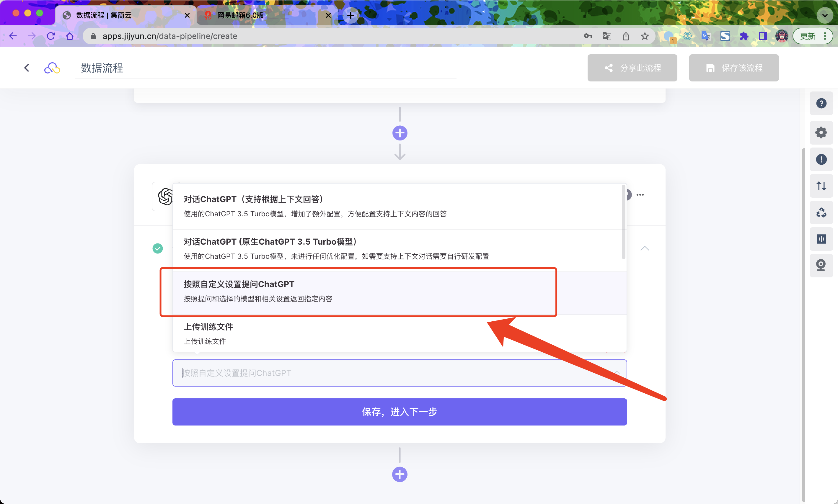Click the 保存该流程 button
The width and height of the screenshot is (838, 504).
(x=733, y=68)
